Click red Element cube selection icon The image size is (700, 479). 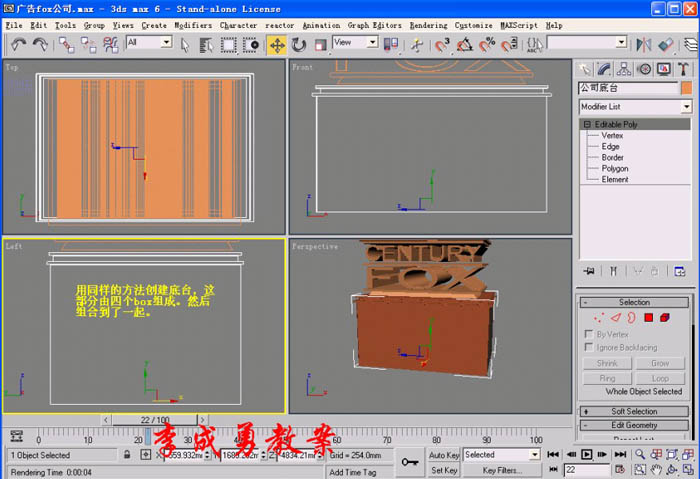click(665, 317)
